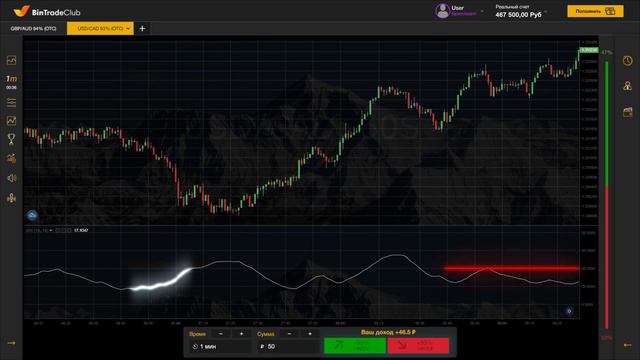Screen dimensions: 640x360
Task: Click the green-red trader sentiment bar
Action: 607,195
